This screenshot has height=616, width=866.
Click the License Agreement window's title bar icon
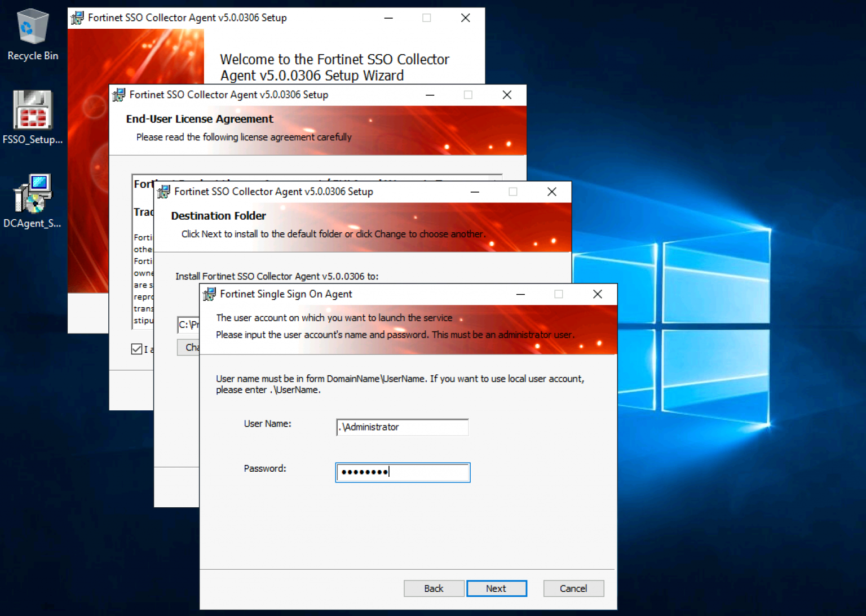118,95
